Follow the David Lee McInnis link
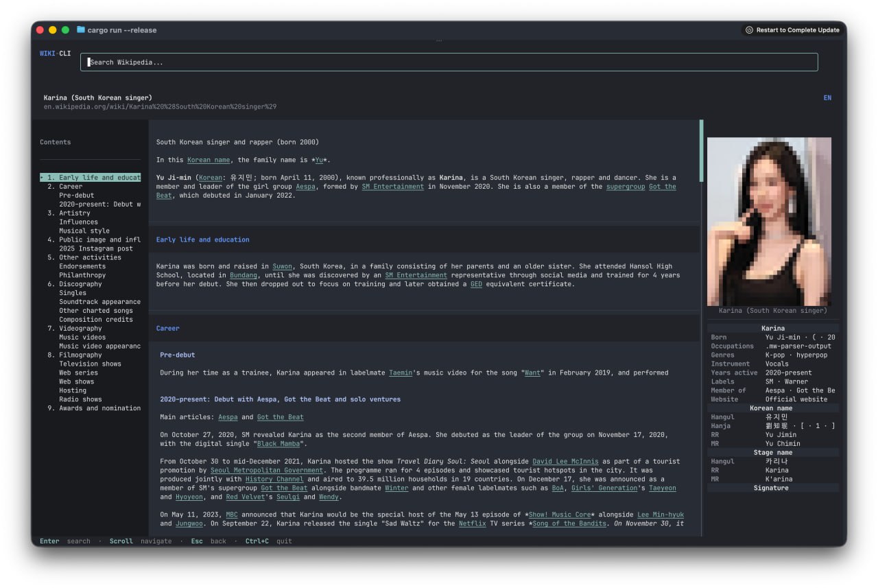The width and height of the screenshot is (878, 588). (565, 462)
